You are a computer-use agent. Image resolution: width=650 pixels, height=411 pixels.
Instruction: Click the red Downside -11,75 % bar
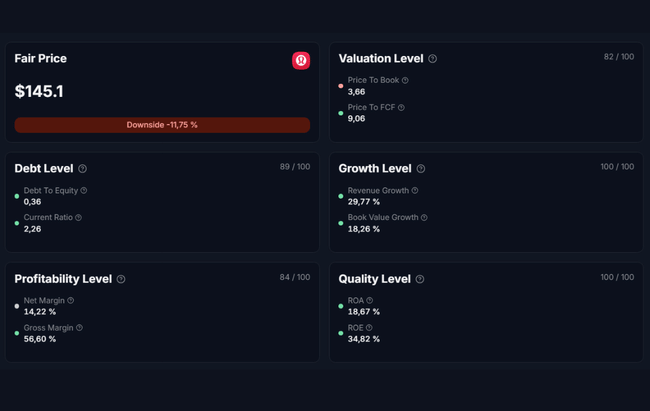162,125
